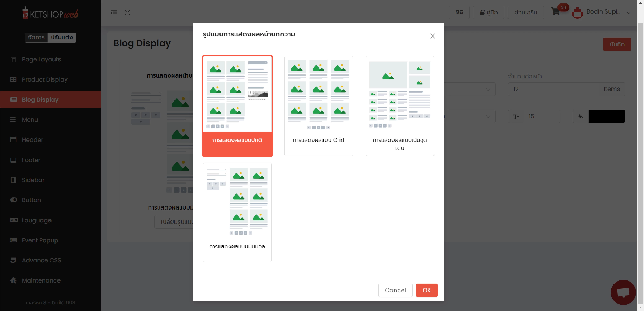Click the Lauguage sidebar icon

coord(14,220)
